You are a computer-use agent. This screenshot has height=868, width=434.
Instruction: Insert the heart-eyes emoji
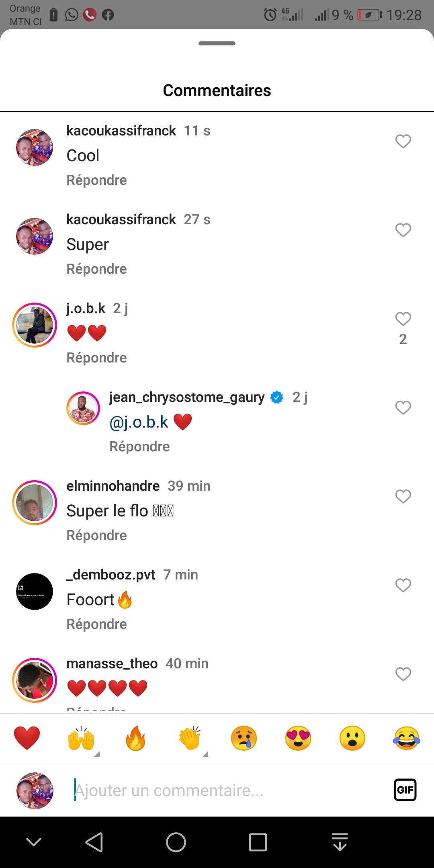click(298, 738)
